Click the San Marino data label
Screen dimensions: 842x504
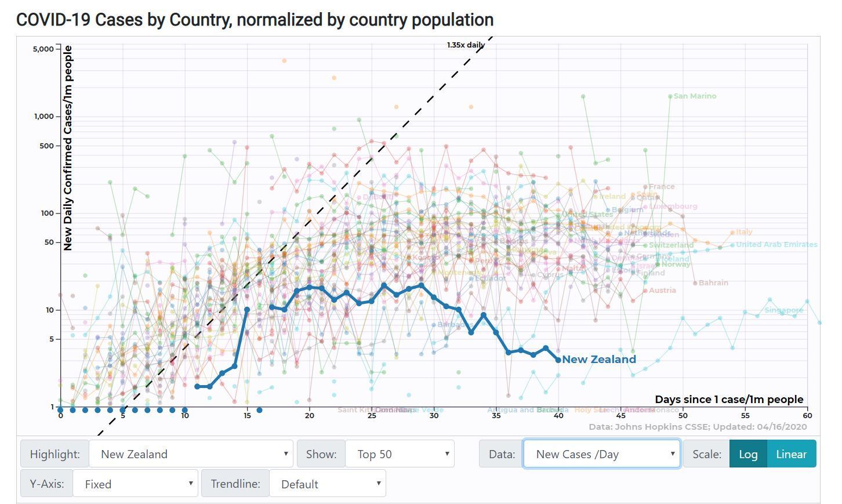[x=695, y=96]
